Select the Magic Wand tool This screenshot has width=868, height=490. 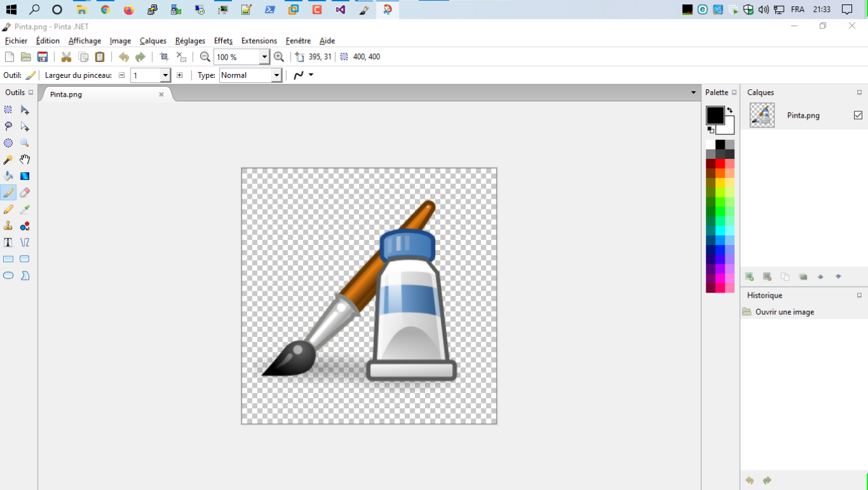[x=8, y=160]
